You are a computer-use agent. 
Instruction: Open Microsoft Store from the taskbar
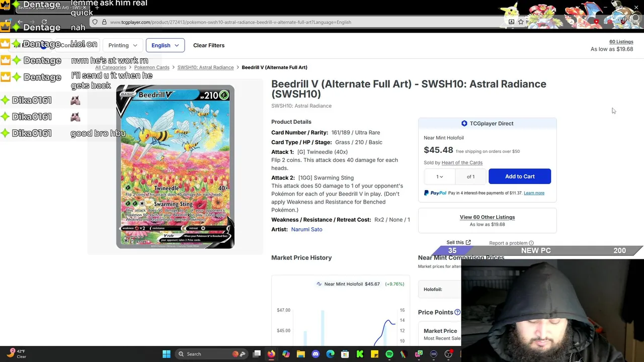pyautogui.click(x=345, y=354)
